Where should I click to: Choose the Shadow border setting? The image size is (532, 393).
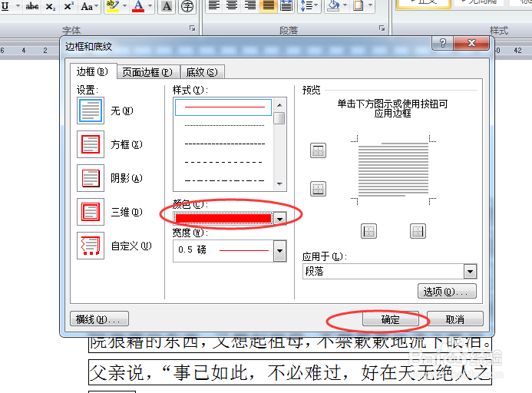click(x=91, y=178)
